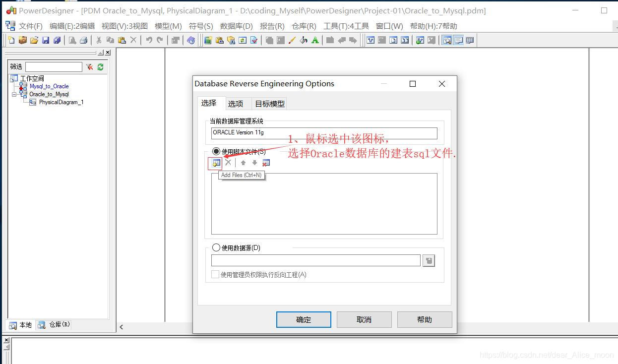The image size is (618, 364).
Task: Open the 数据库(D) menu
Action: (236, 26)
